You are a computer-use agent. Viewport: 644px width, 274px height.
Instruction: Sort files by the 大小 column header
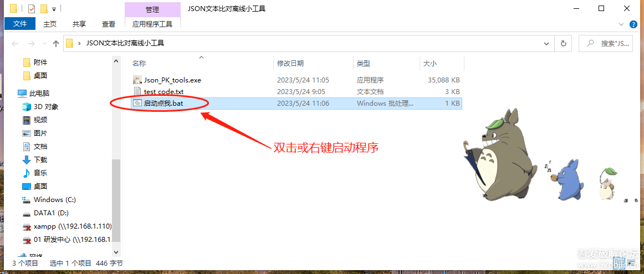coord(430,64)
